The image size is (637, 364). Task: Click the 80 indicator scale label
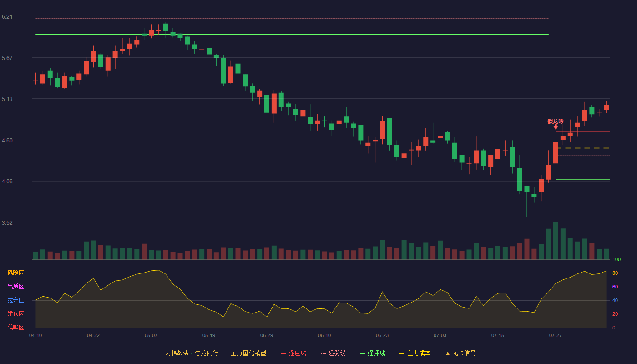pyautogui.click(x=615, y=273)
